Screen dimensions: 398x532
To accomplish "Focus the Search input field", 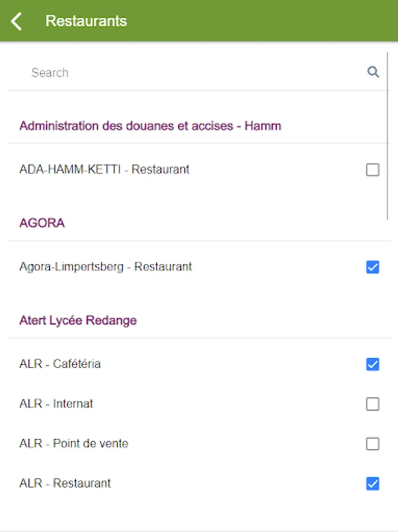I will tap(189, 73).
